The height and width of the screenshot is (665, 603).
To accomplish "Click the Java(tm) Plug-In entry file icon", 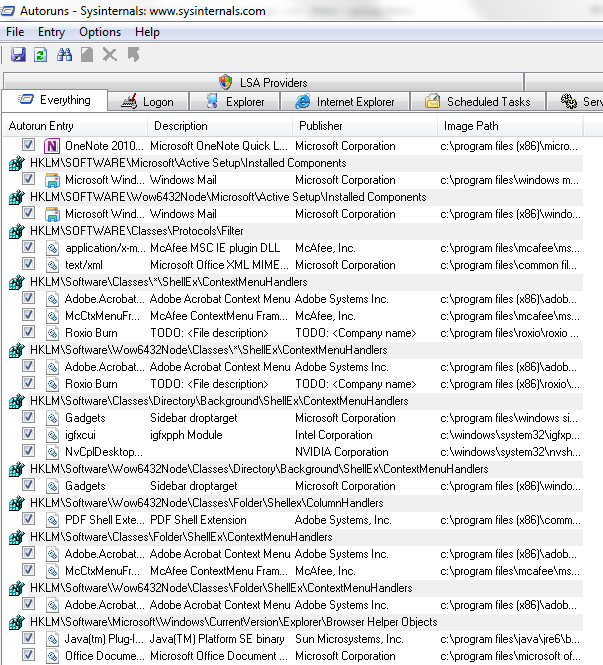I will click(x=52, y=639).
